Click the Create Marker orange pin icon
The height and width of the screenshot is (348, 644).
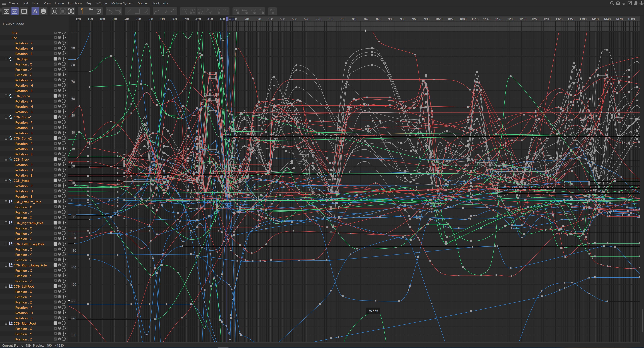tap(82, 11)
